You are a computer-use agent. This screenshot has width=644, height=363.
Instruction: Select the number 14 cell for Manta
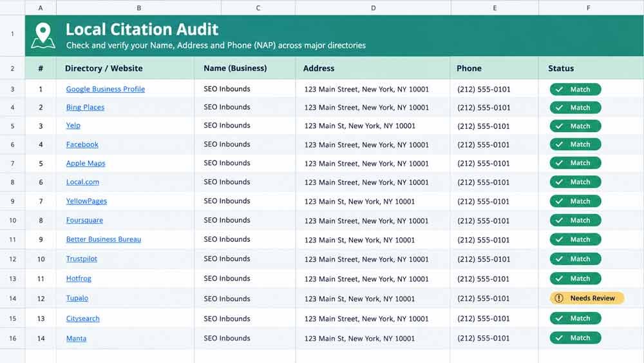coord(40,338)
